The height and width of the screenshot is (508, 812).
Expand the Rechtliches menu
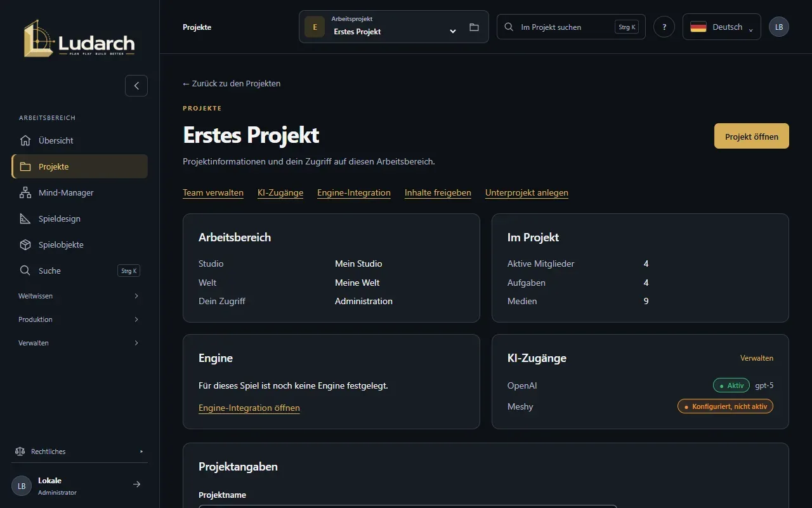(x=79, y=451)
